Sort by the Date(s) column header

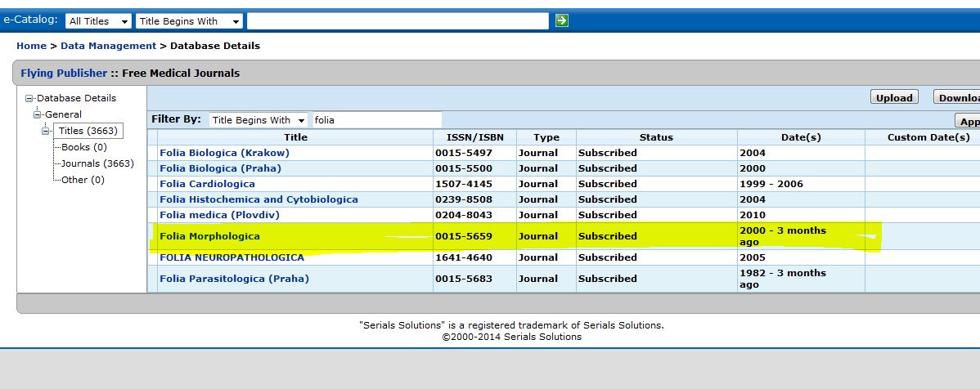point(801,137)
